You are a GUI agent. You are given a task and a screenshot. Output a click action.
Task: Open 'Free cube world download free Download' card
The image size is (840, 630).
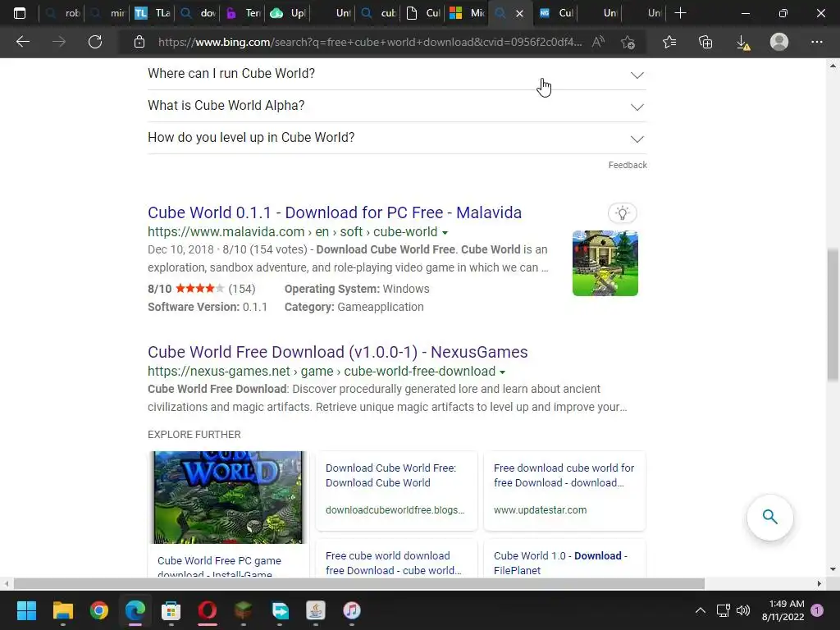coord(396,559)
